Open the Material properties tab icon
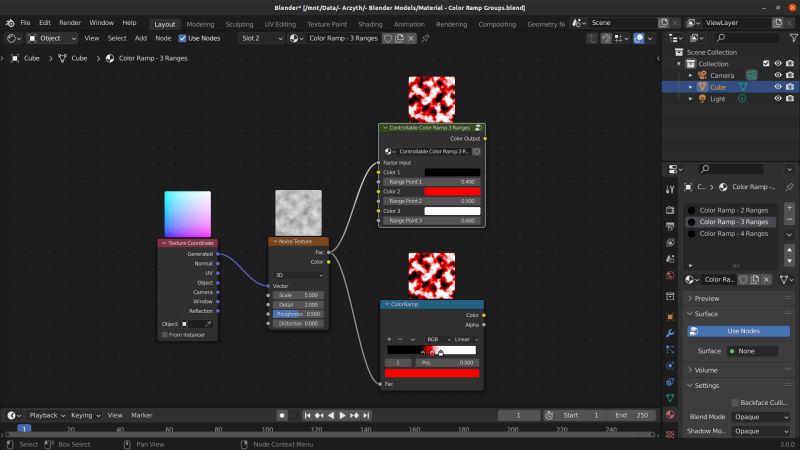Image resolution: width=800 pixels, height=450 pixels. [670, 414]
